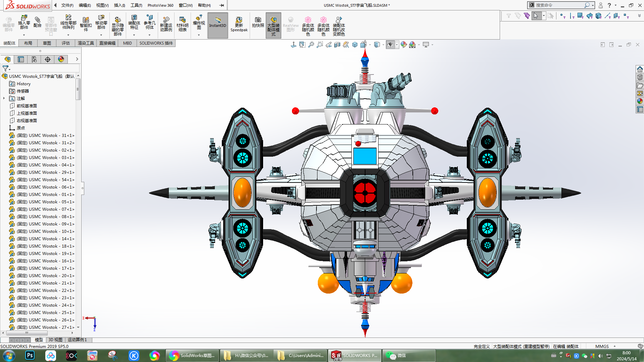Select 原点 (Origin) in the tree
This screenshot has height=362, width=644.
[20, 128]
